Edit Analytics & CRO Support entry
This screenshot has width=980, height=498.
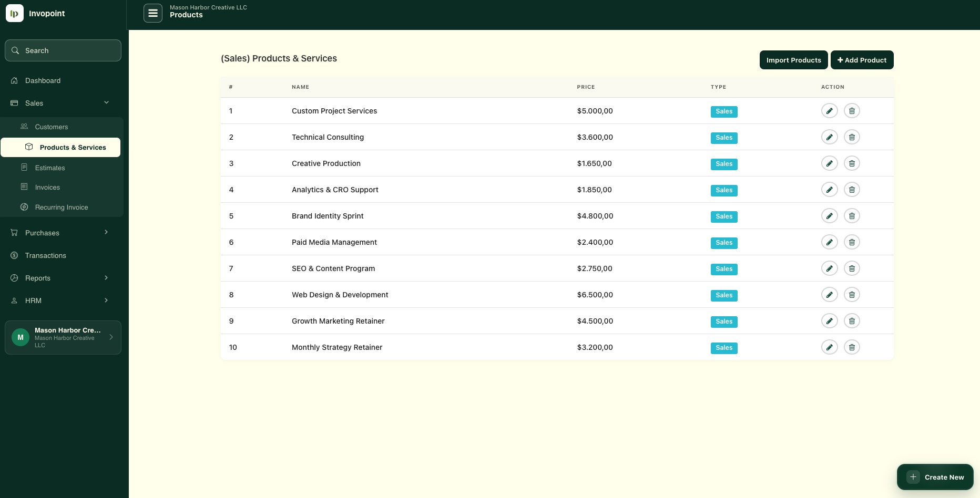pos(829,190)
